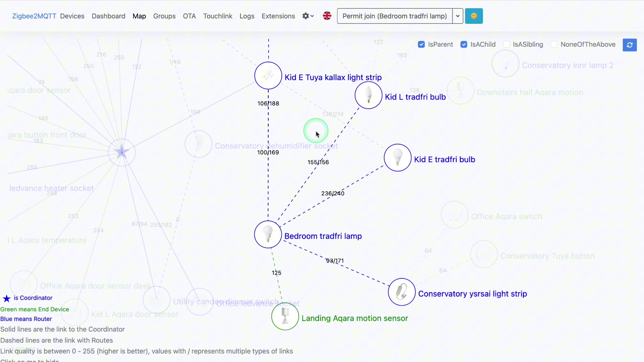Uncheck the IsAChild checkbox
Image resolution: width=644 pixels, height=362 pixels.
(x=464, y=45)
